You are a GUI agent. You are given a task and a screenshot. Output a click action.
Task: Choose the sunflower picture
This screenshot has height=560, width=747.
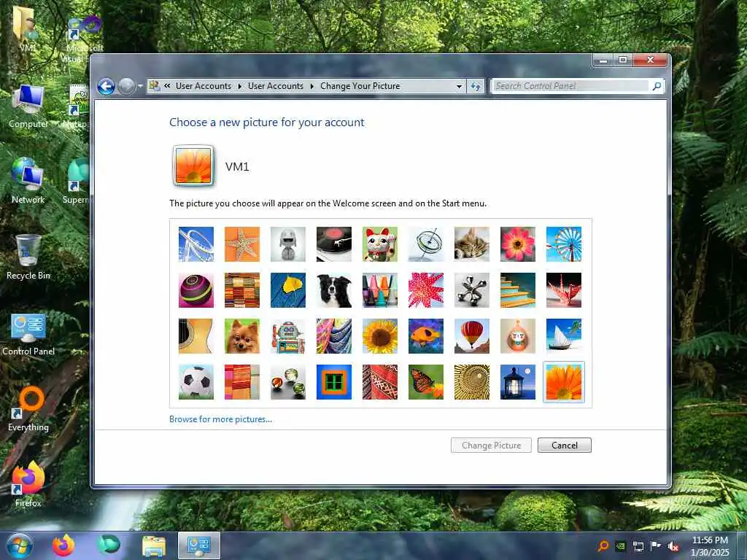pyautogui.click(x=379, y=335)
